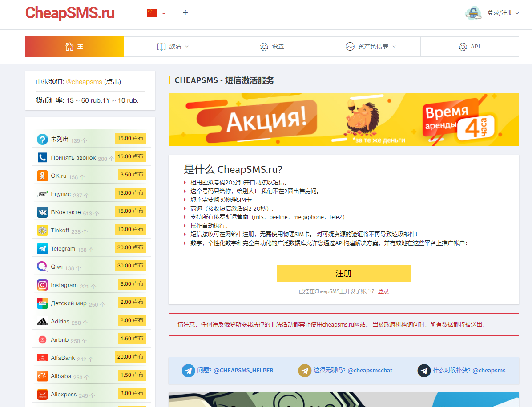The image size is (532, 407).
Task: Open the 设置 settings tab
Action: 272,47
